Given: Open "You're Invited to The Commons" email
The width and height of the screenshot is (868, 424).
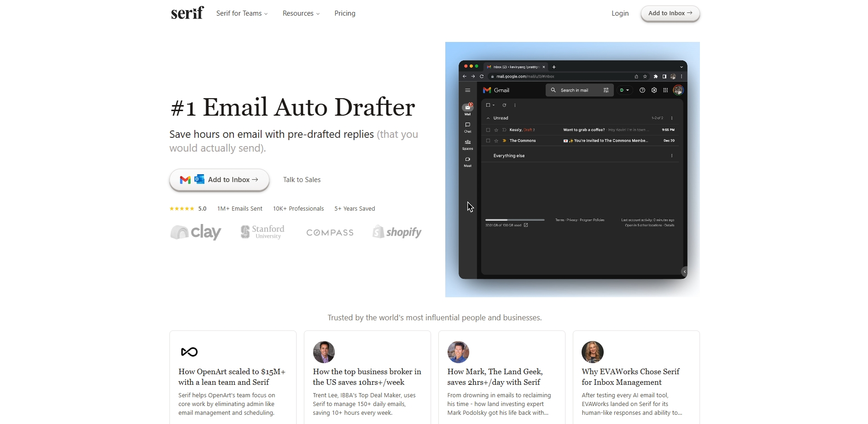Looking at the screenshot, I should click(606, 141).
